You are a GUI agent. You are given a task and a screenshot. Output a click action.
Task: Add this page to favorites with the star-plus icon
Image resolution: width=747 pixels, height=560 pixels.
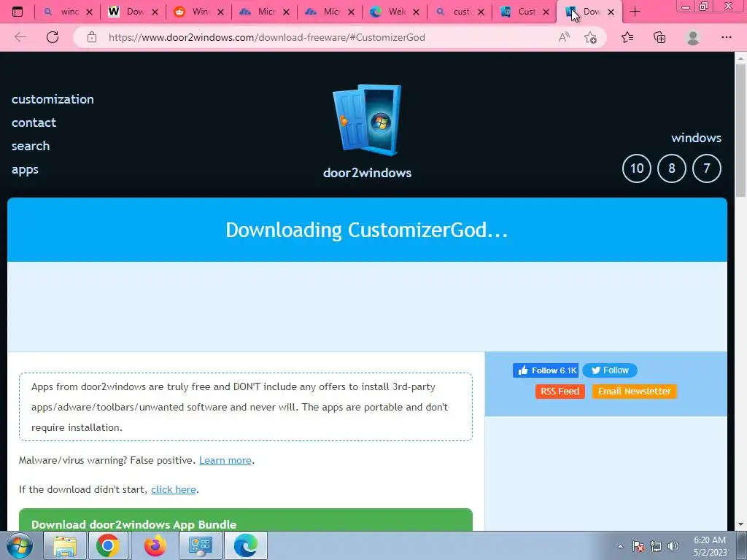590,38
